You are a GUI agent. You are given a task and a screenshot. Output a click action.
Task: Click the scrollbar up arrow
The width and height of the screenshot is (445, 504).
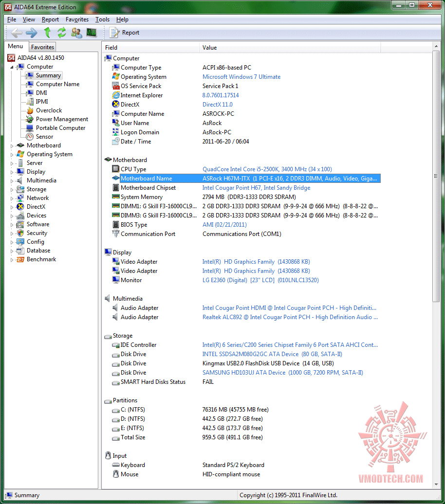[436, 47]
